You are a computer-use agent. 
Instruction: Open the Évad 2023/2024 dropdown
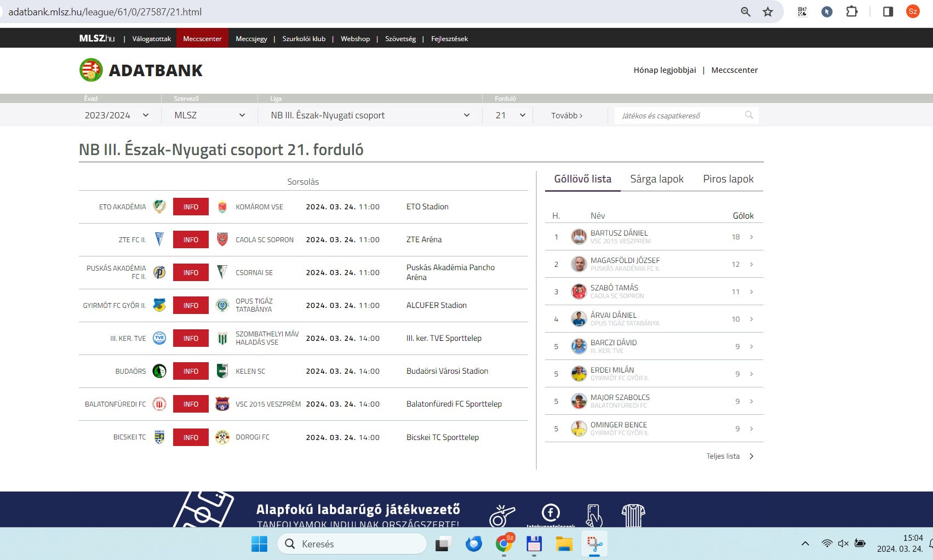117,115
